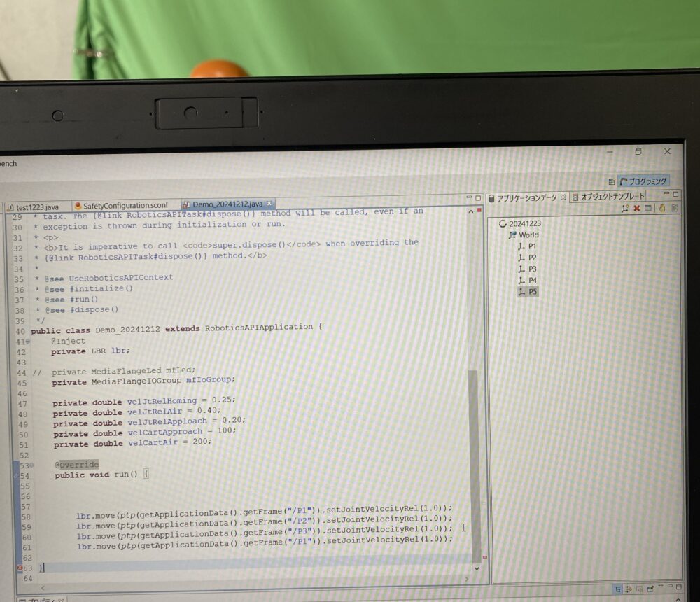The image size is (700, 602).
Task: Collapse the folding marker on line 41
Action: (28, 342)
